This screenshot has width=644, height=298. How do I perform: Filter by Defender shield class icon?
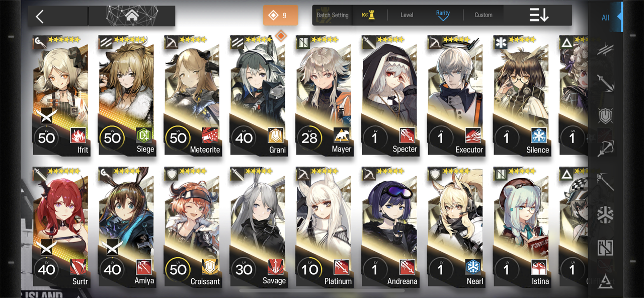[605, 115]
